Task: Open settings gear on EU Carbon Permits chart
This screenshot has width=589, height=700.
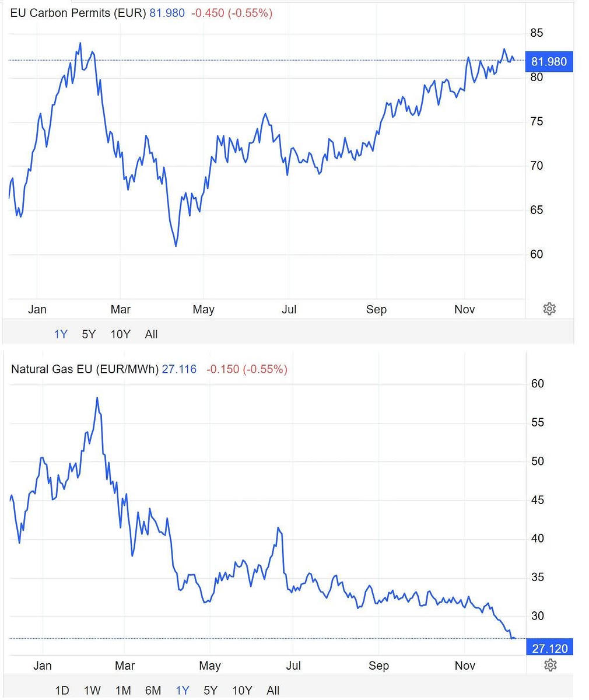Action: click(x=549, y=309)
